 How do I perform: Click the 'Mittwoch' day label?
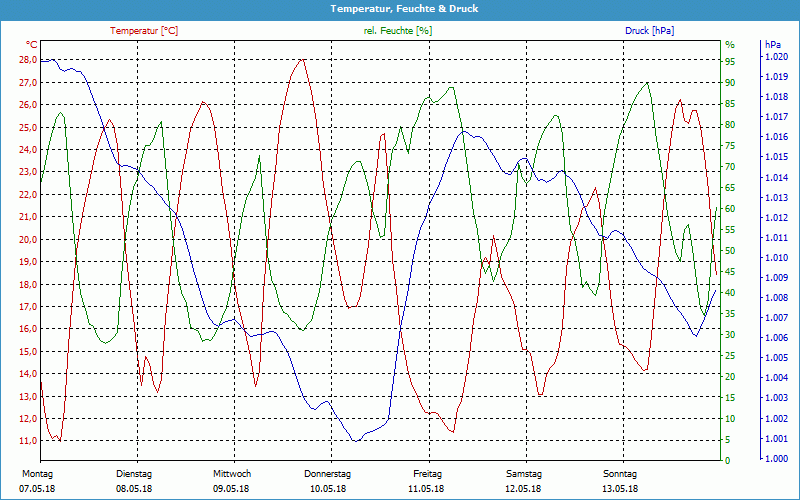[x=232, y=474]
